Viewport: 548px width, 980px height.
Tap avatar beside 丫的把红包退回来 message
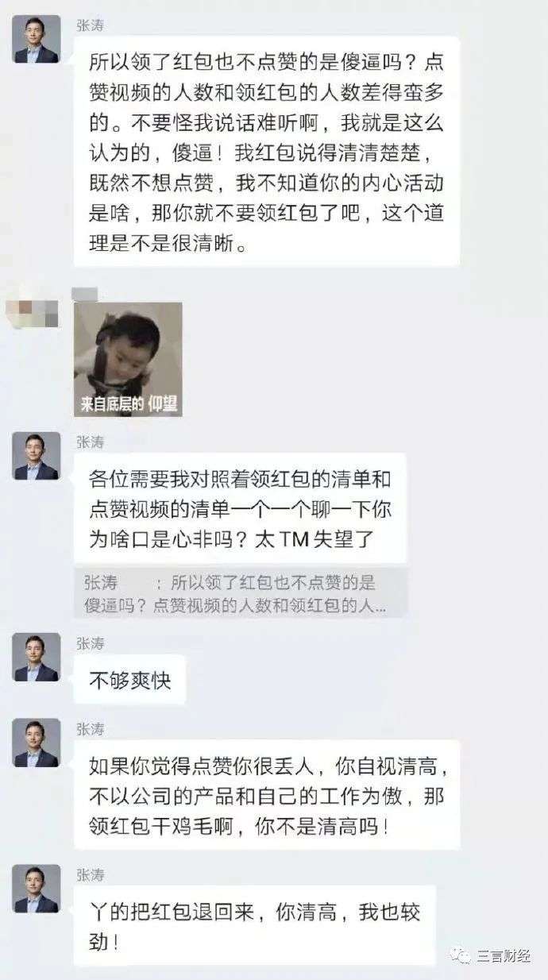coord(37,889)
